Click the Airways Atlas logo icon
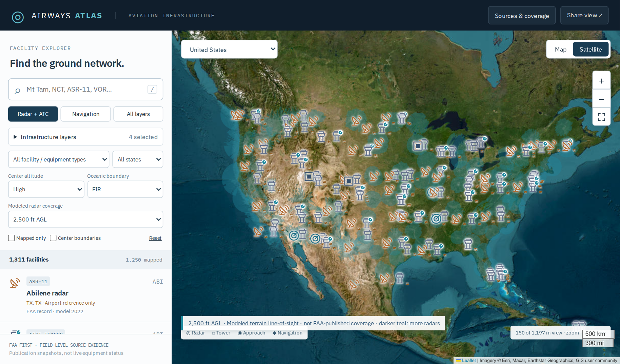 (18, 17)
